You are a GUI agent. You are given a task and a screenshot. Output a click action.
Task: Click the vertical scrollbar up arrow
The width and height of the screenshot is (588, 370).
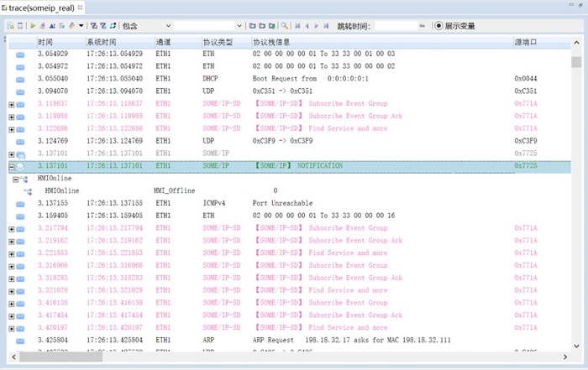click(576, 43)
